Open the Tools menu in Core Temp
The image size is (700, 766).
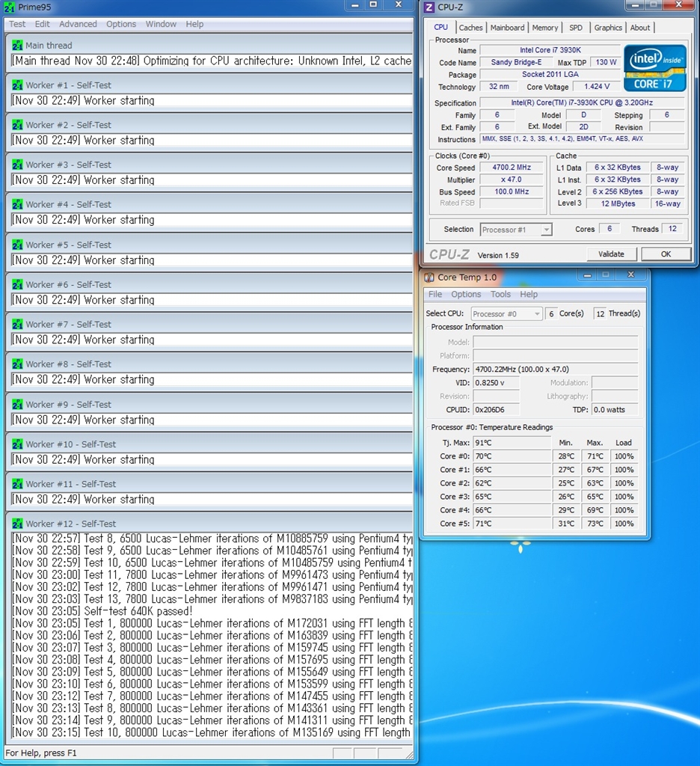(x=500, y=295)
